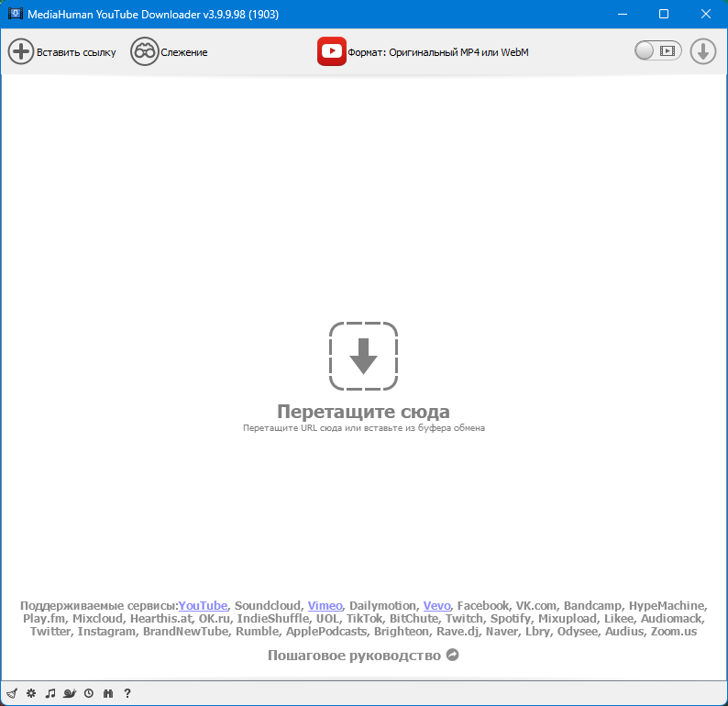
Task: Click the binoculars icon in the bottom bar
Action: (108, 693)
